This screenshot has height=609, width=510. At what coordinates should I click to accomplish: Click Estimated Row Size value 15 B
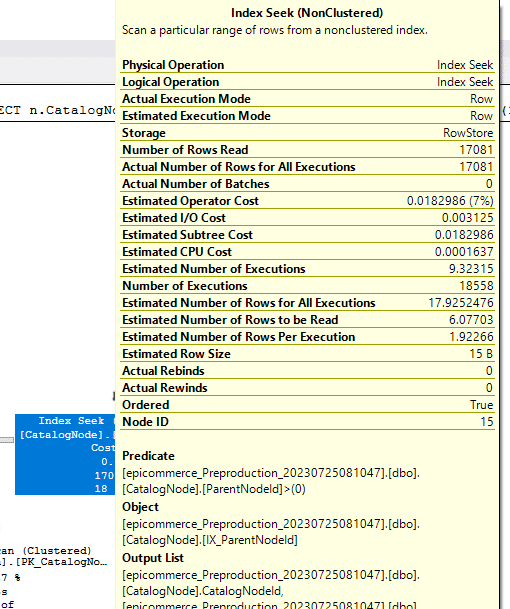[481, 354]
